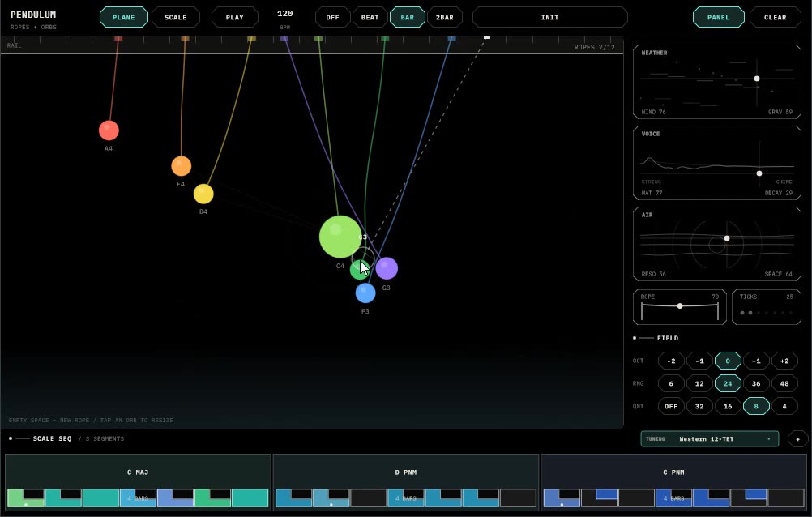Viewport: 812px width, 517px height.
Task: Tap the large green C4 orb
Action: click(x=340, y=237)
